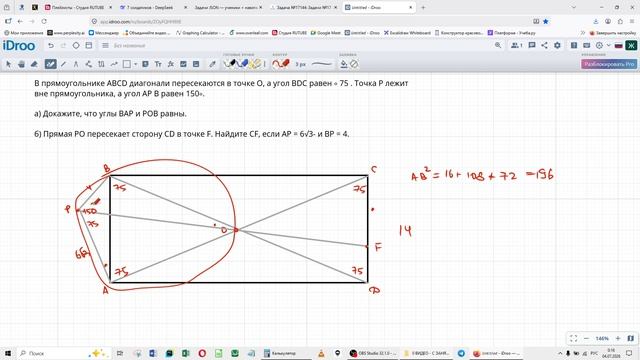The image size is (640, 360).
Task: Insert an image with picture tool
Action: pyautogui.click(x=196, y=64)
